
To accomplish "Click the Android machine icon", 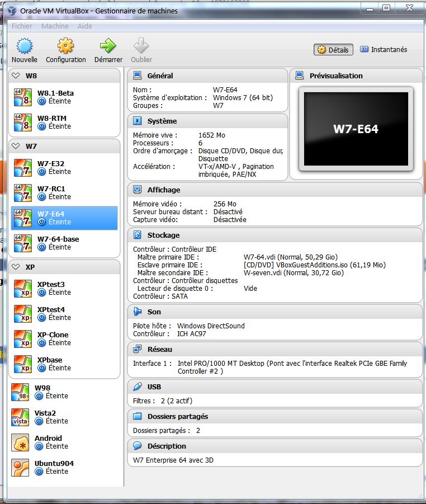I will point(20,442).
